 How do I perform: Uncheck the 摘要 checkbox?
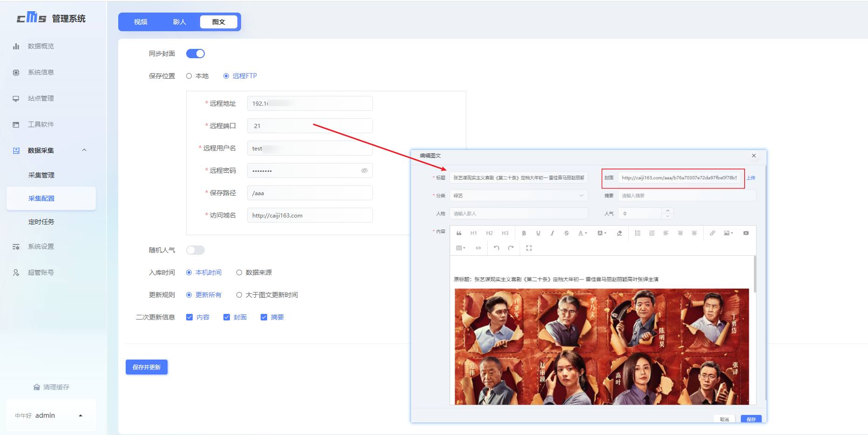(x=264, y=317)
